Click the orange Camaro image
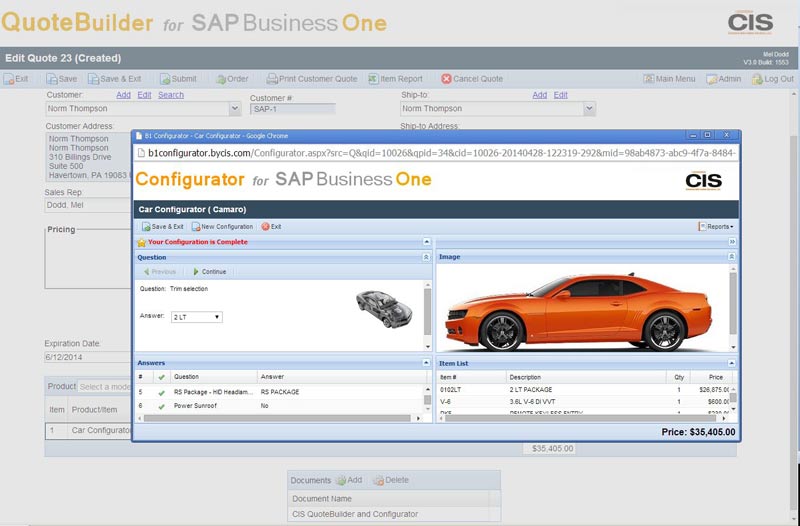This screenshot has height=526, width=800. 578,312
